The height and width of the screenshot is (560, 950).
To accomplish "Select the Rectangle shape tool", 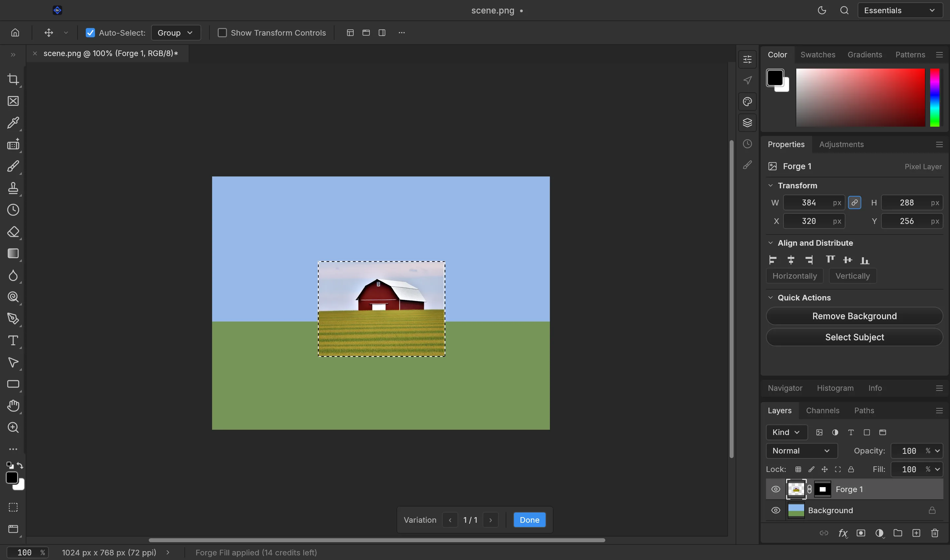I will (13, 384).
